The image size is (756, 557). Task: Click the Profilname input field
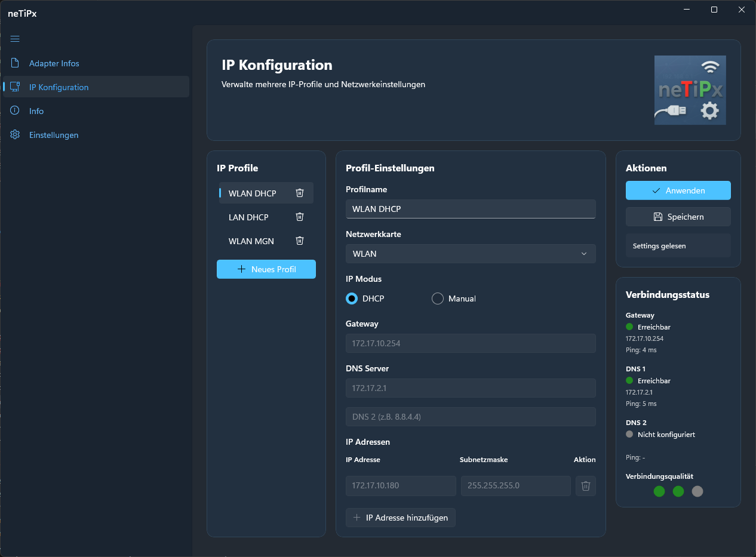click(470, 209)
